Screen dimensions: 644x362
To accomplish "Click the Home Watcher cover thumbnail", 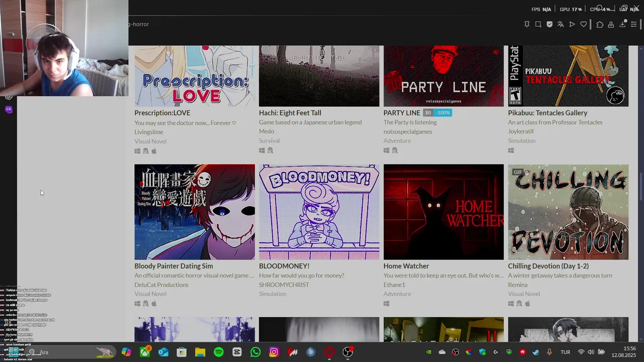I will tap(443, 212).
